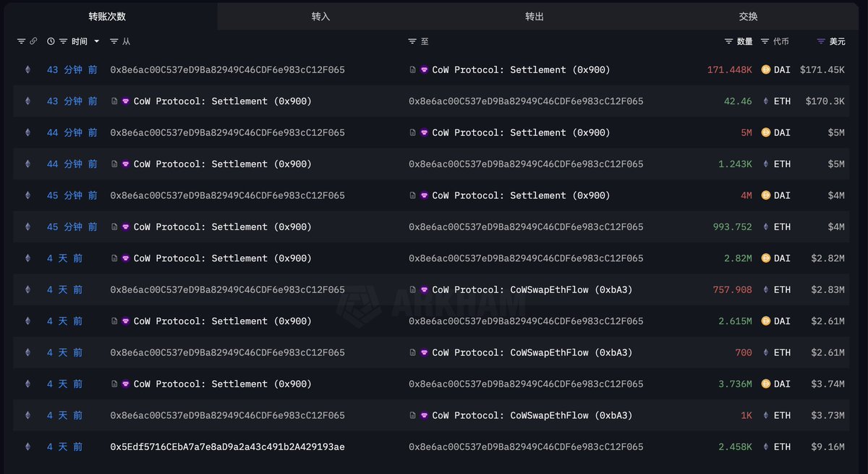The width and height of the screenshot is (868, 474).
Task: Switch to the 转入 tab
Action: 320,16
